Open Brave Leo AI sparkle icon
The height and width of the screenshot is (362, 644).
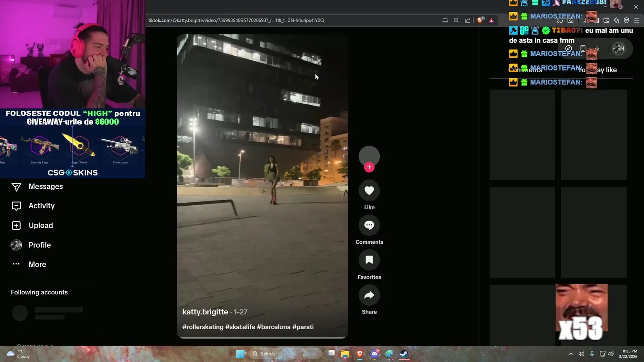pos(616,20)
